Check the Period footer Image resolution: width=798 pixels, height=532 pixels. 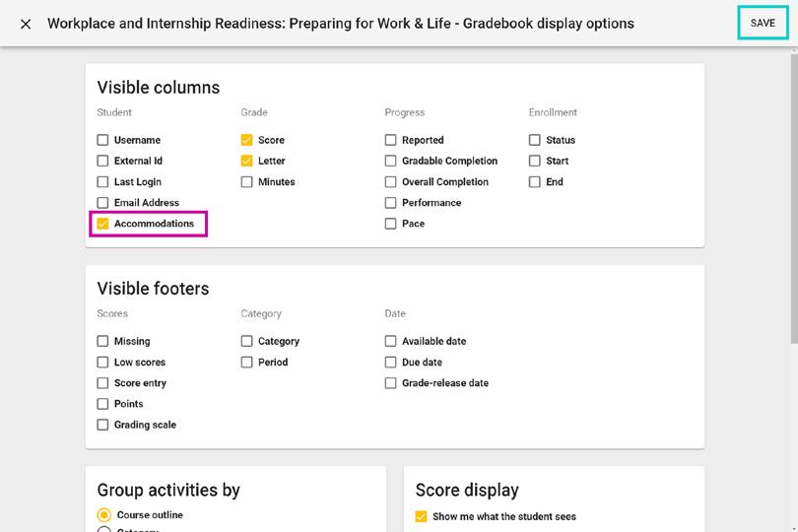pos(247,362)
